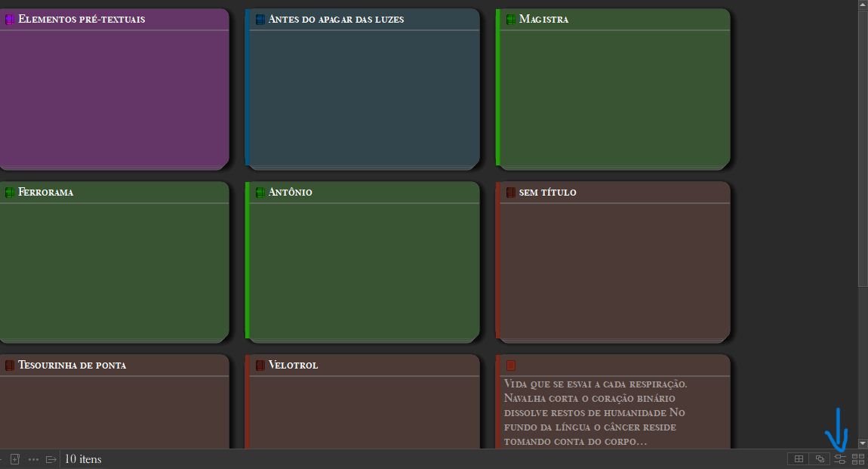868x469 pixels.
Task: Click the red document icon on untitled poem card
Action: click(511, 366)
